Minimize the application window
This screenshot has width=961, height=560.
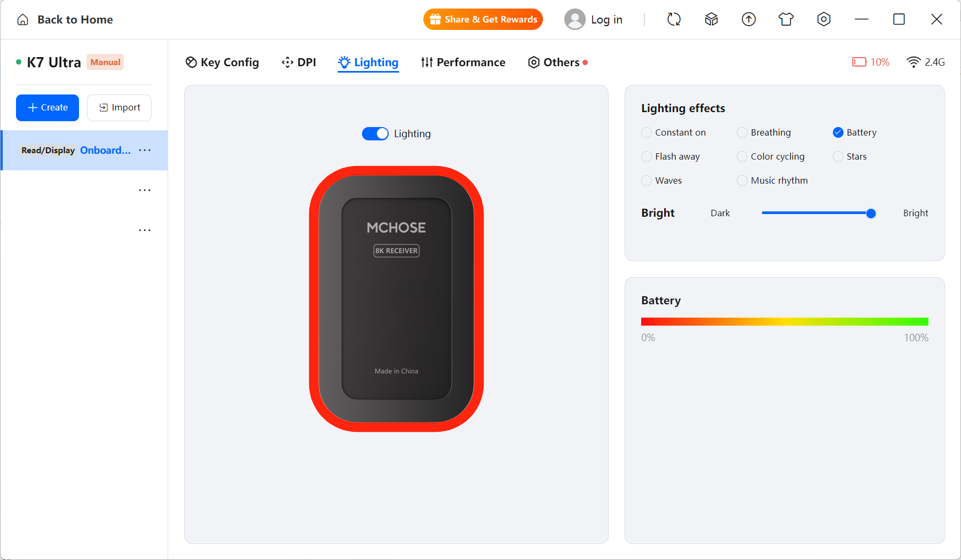point(862,20)
